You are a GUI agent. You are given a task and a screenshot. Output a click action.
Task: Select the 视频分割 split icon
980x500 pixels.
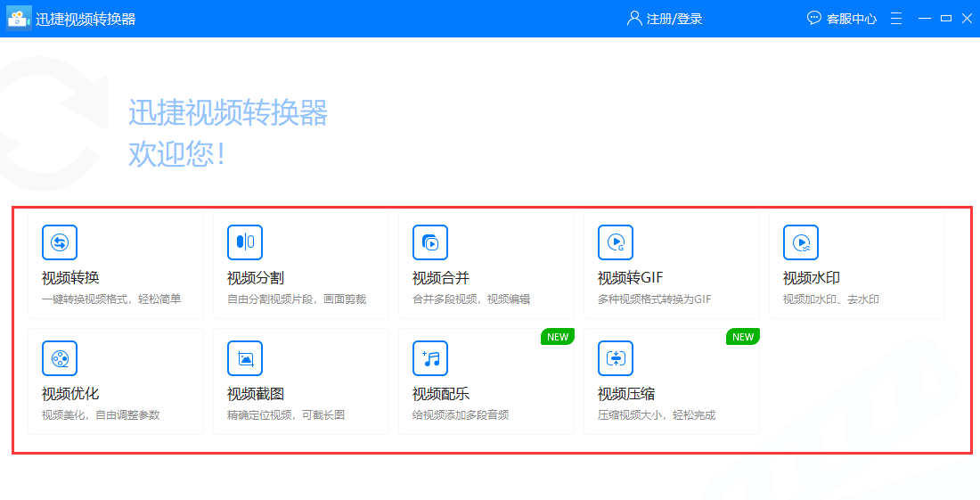click(x=245, y=242)
